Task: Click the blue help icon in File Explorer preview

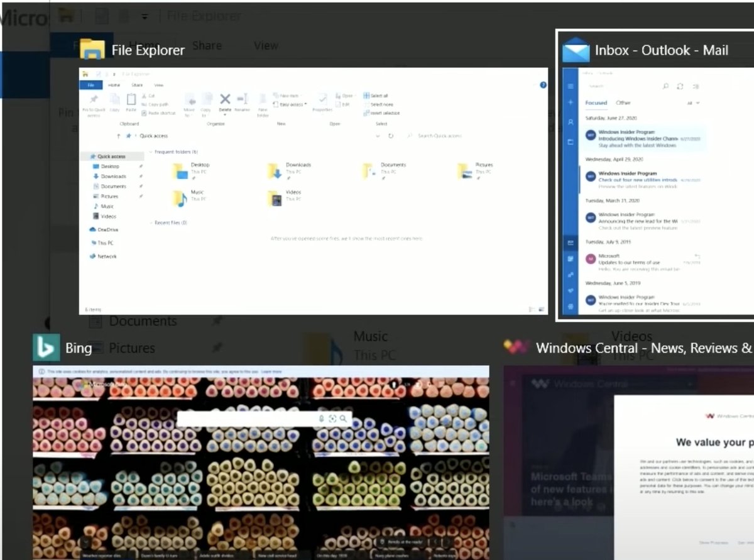Action: [544, 84]
